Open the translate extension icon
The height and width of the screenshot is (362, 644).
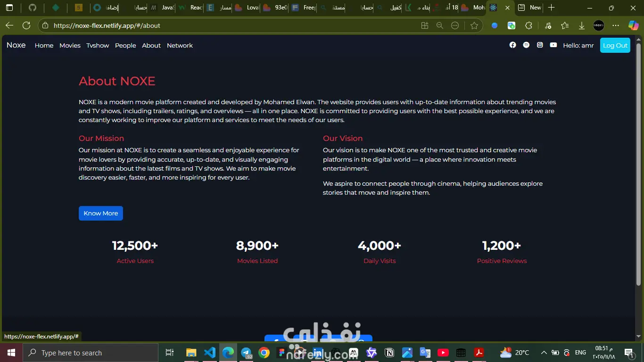point(512,25)
